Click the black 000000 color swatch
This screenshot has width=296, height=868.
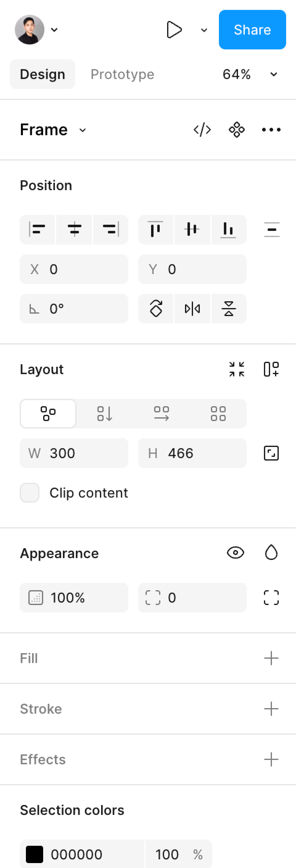[x=35, y=854]
